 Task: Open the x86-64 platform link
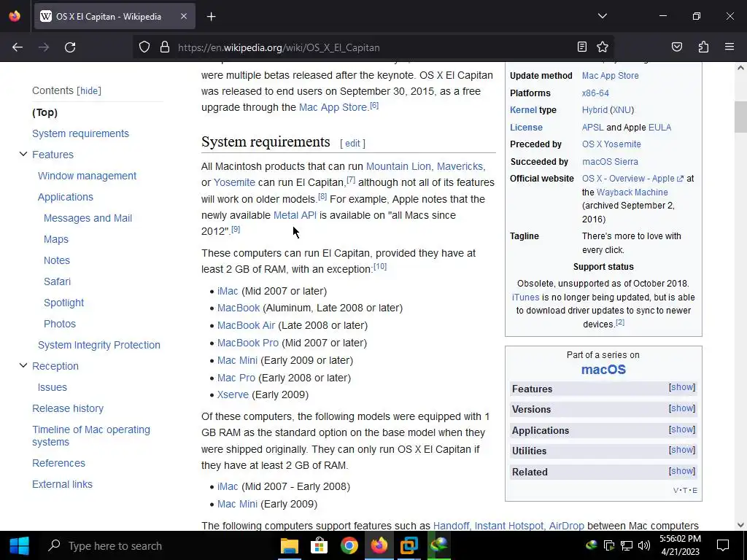click(595, 93)
